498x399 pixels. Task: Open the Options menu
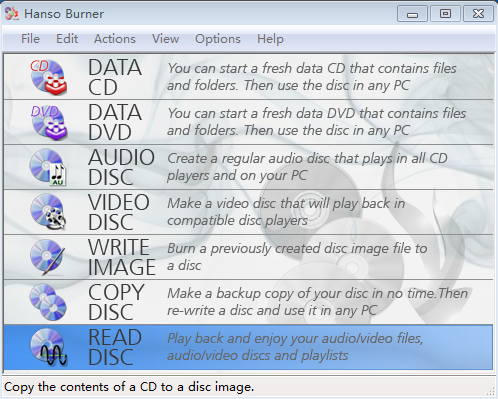coord(218,39)
